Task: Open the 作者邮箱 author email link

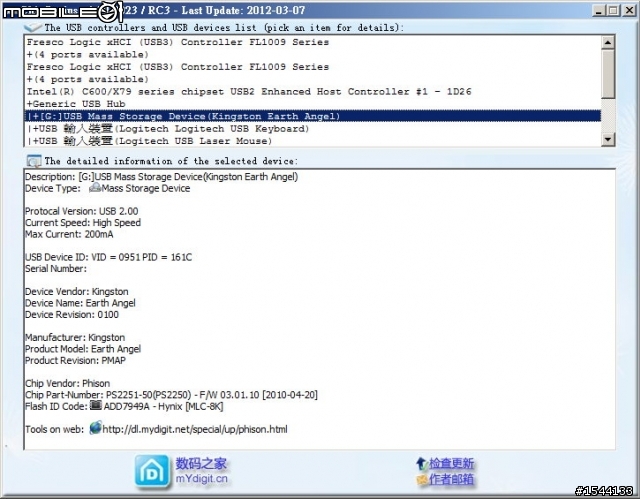Action: pyautogui.click(x=451, y=479)
